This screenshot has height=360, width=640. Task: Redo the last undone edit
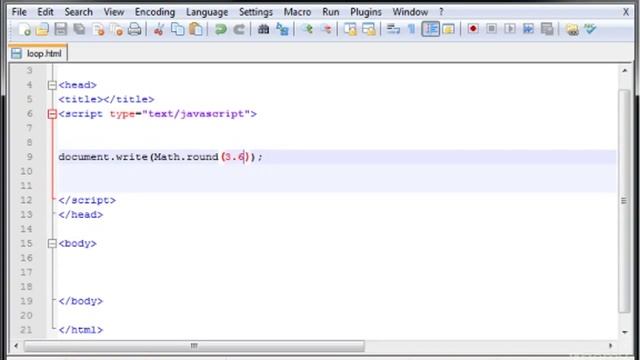click(x=239, y=29)
